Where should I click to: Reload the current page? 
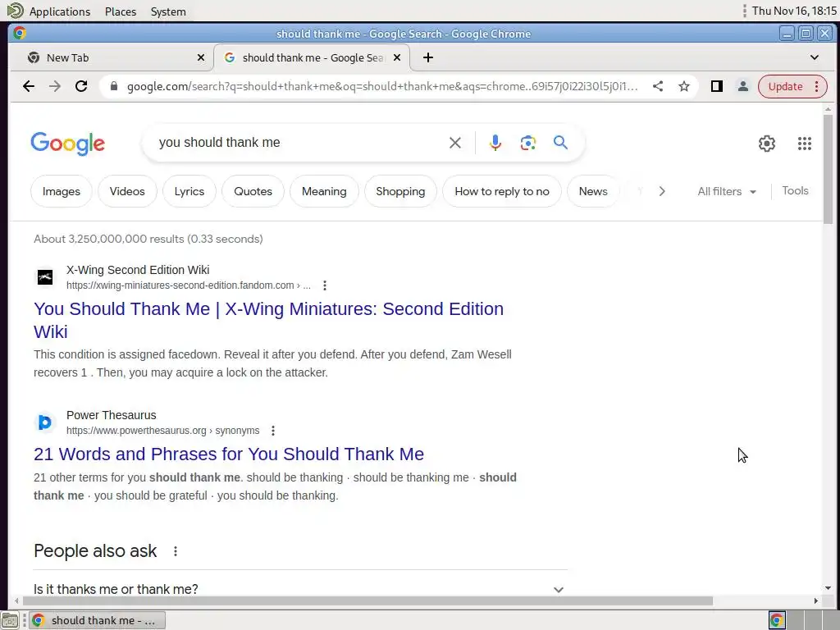click(x=81, y=86)
